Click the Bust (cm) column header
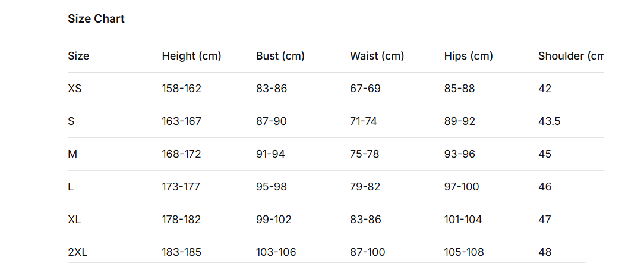644x263 pixels. pyautogui.click(x=280, y=57)
